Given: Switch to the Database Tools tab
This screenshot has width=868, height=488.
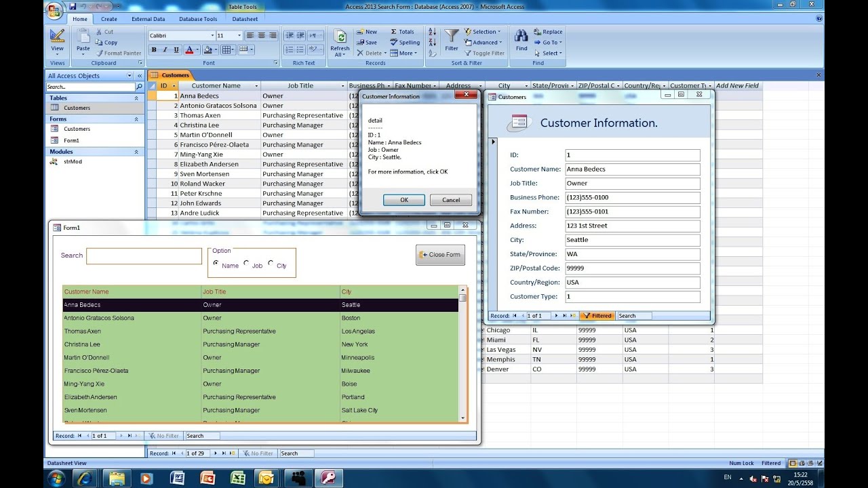Looking at the screenshot, I should coord(198,19).
